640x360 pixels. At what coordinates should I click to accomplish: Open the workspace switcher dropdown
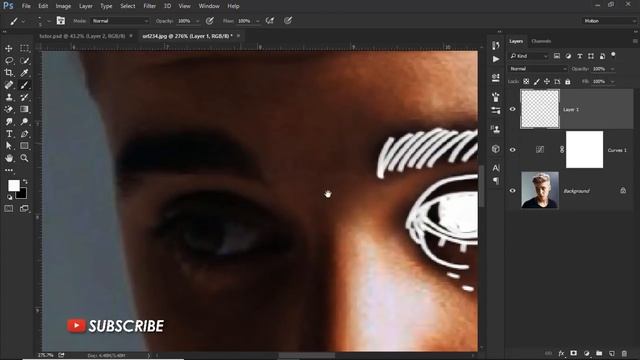point(609,21)
